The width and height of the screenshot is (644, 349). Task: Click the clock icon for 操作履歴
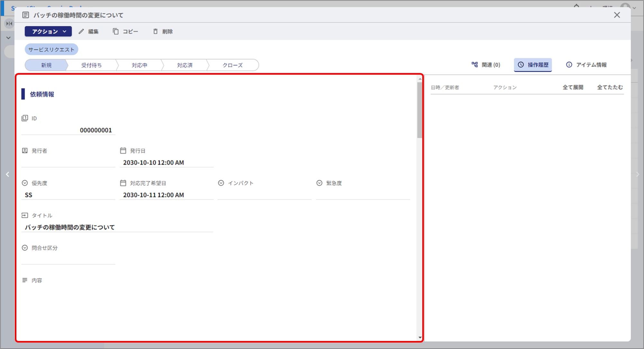coord(521,65)
